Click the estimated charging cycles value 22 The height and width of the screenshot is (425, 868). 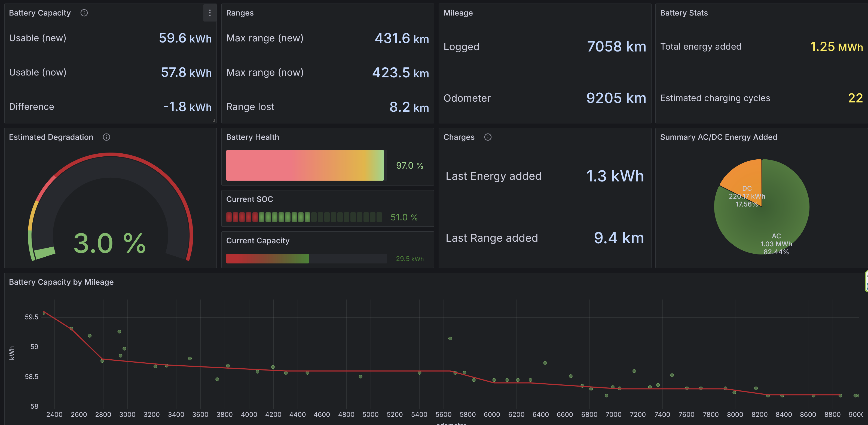point(855,98)
